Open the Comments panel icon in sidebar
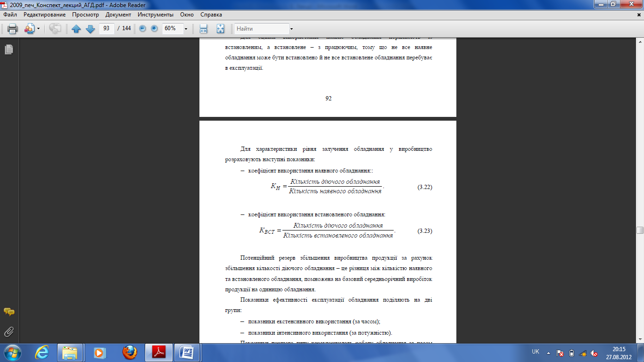644x362 pixels. coord(9,312)
